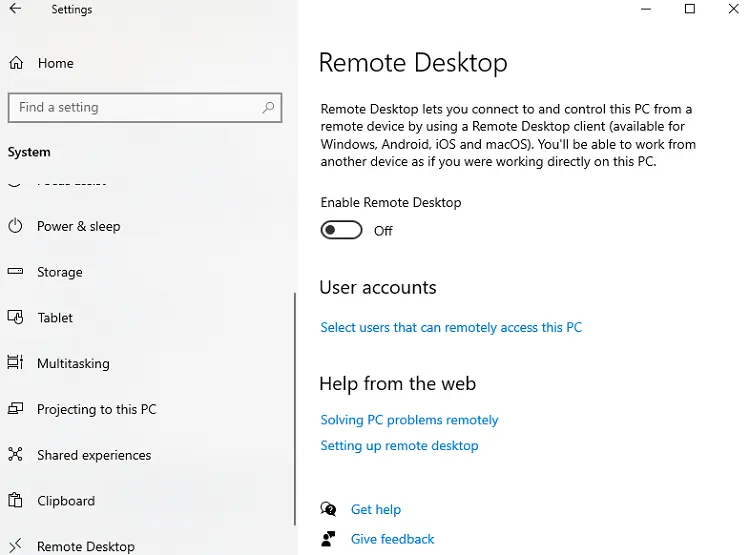Open Shared experiences settings
Screen dimensions: 750x555
(94, 455)
